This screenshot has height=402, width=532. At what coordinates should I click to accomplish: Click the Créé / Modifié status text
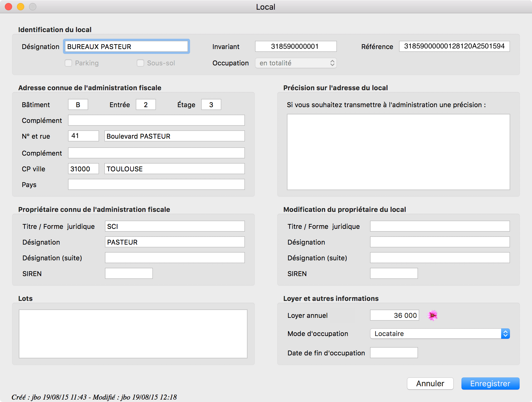pyautogui.click(x=94, y=397)
